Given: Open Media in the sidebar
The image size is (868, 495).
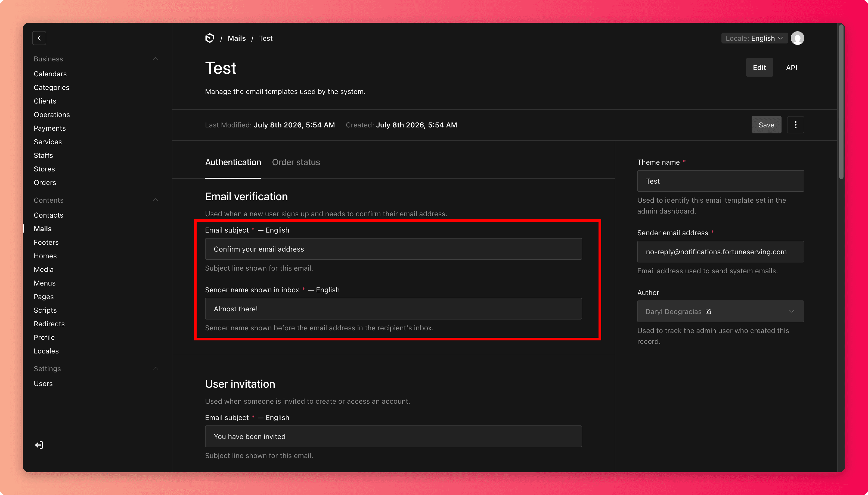Looking at the screenshot, I should pos(44,270).
